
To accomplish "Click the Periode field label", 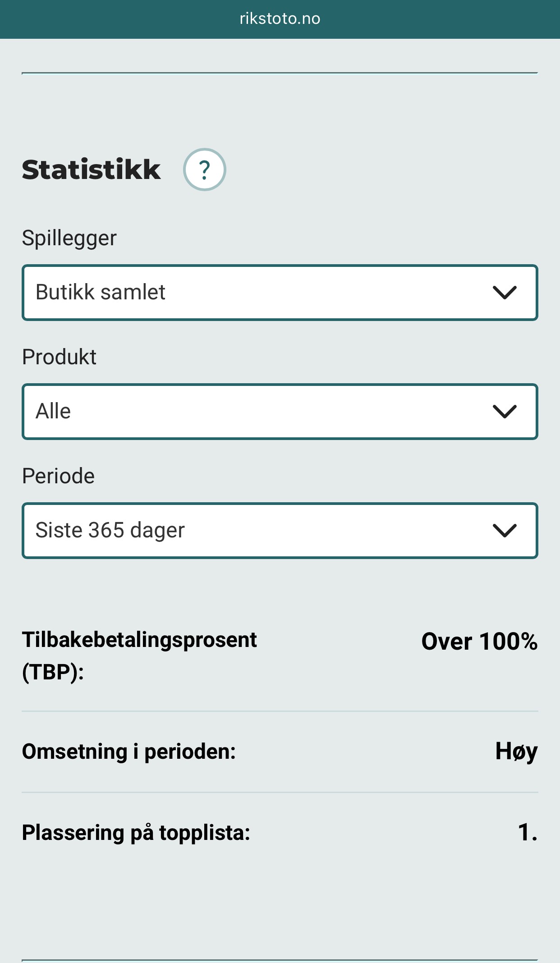I will 58,476.
